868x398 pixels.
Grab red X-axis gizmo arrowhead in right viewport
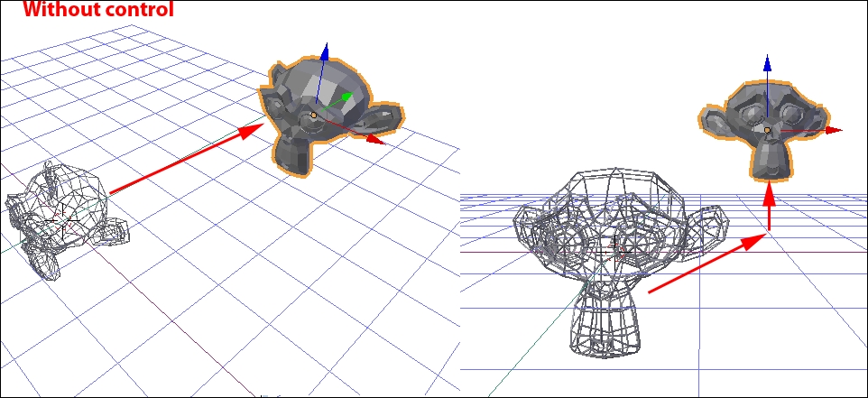click(834, 130)
